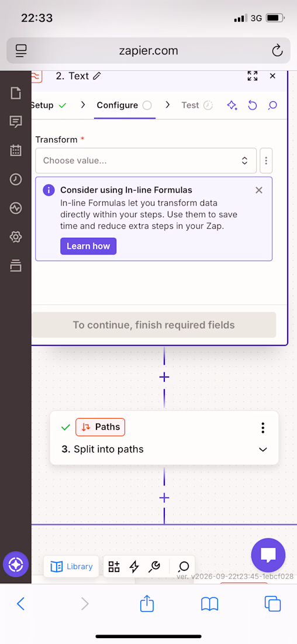Open options menu beside Transform field

[266, 160]
